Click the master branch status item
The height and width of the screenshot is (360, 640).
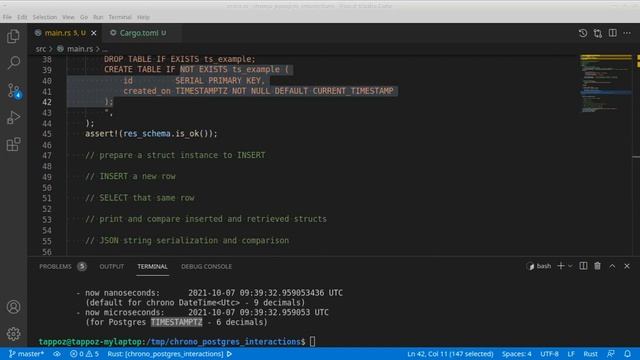point(26,354)
